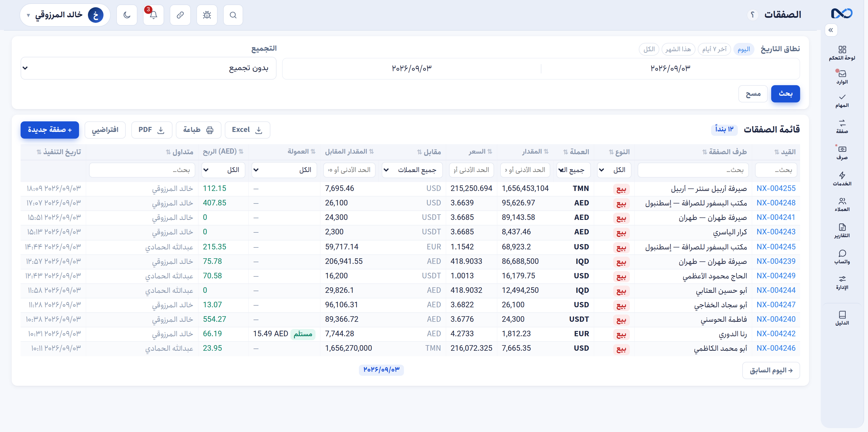
Task: Click the متداول search input field
Action: [x=142, y=170]
